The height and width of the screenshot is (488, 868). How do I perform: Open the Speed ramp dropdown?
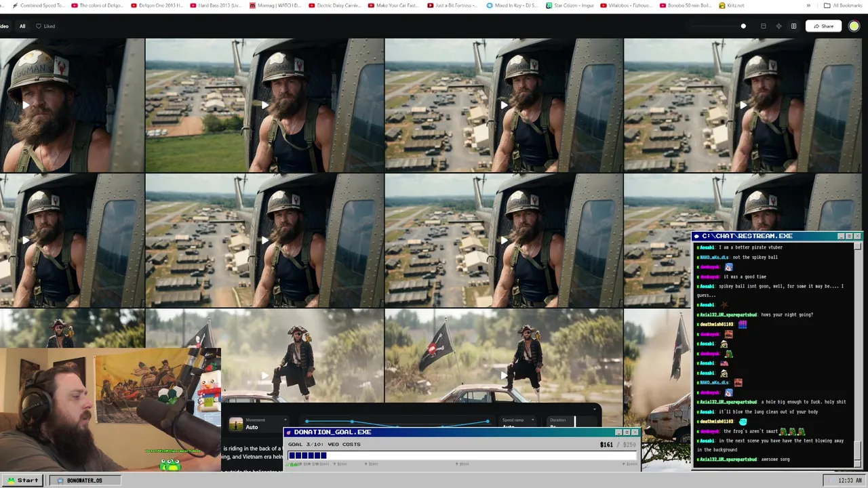coord(517,423)
